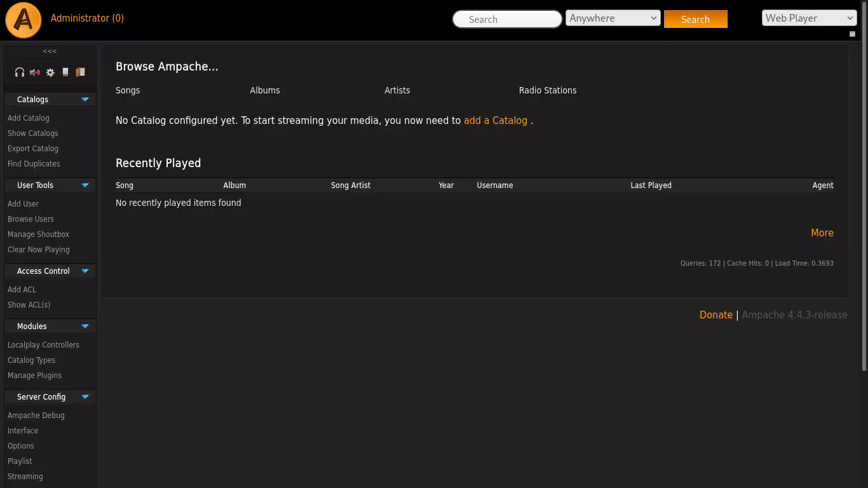Open Administrator (0) user link
Viewport: 868px width, 488px height.
point(87,18)
